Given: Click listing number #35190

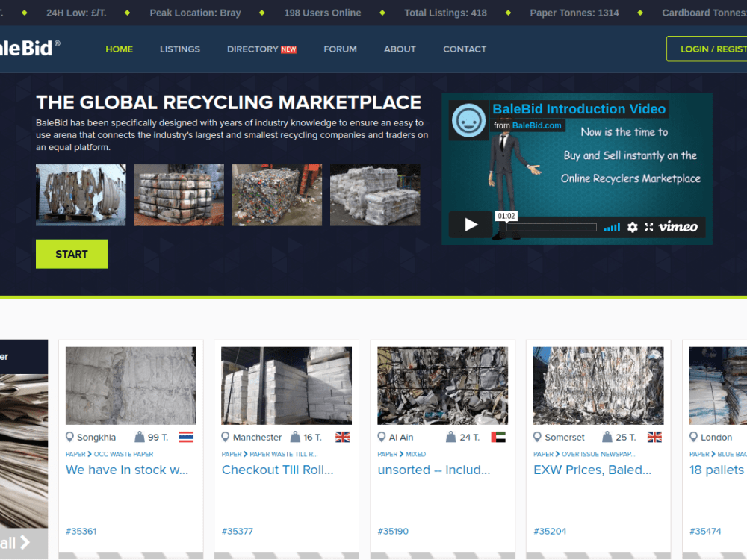Looking at the screenshot, I should pyautogui.click(x=393, y=531).
